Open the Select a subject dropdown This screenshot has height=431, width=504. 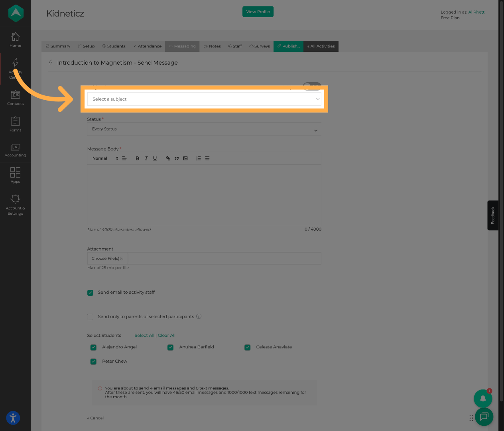pos(204,99)
